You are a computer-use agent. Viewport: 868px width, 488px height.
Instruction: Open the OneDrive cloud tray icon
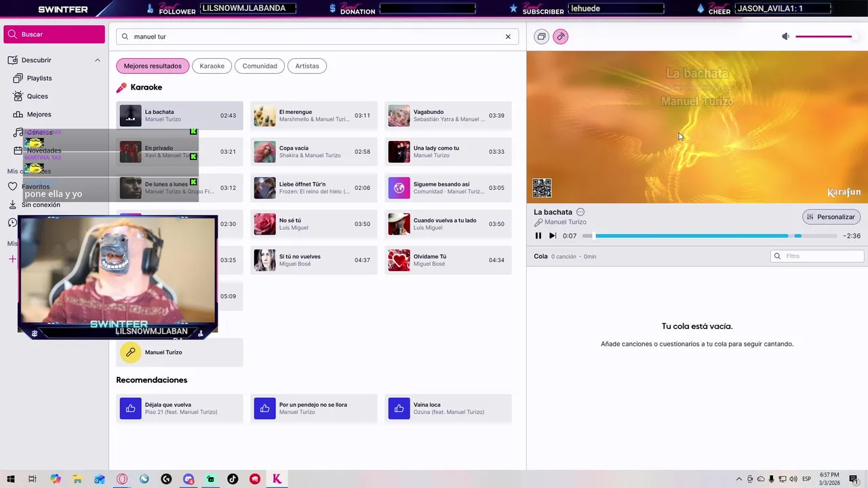tap(761, 479)
